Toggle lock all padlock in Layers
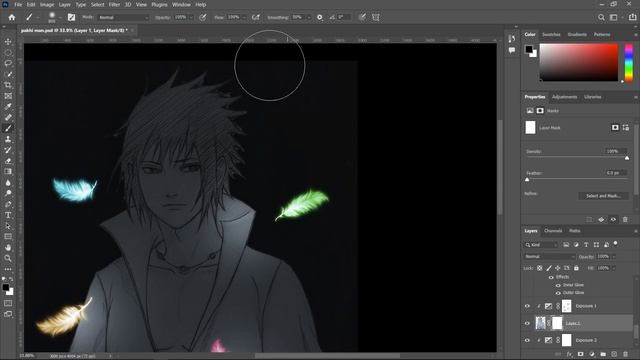 576,268
